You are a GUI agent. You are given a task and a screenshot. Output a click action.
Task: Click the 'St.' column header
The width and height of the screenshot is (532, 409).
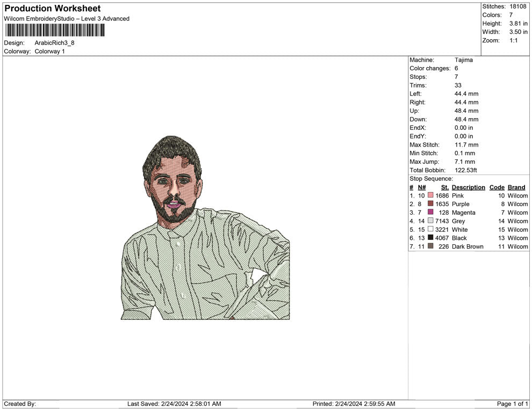(x=445, y=187)
